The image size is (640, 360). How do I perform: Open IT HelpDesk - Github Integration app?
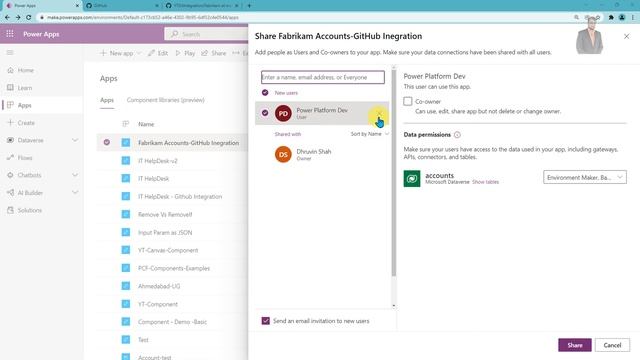tap(180, 196)
